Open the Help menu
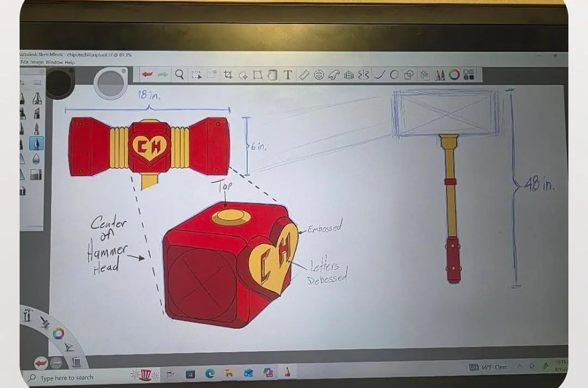This screenshot has height=388, width=588. [x=70, y=62]
